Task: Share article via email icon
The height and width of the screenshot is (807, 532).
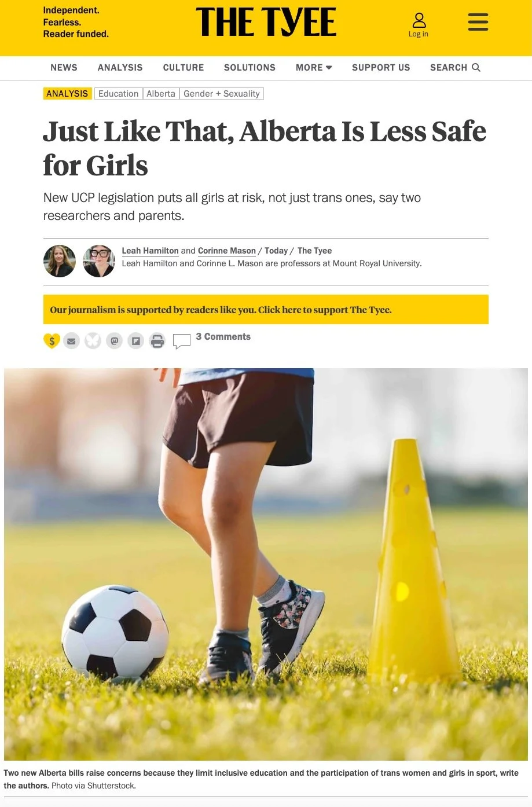Action: [71, 341]
